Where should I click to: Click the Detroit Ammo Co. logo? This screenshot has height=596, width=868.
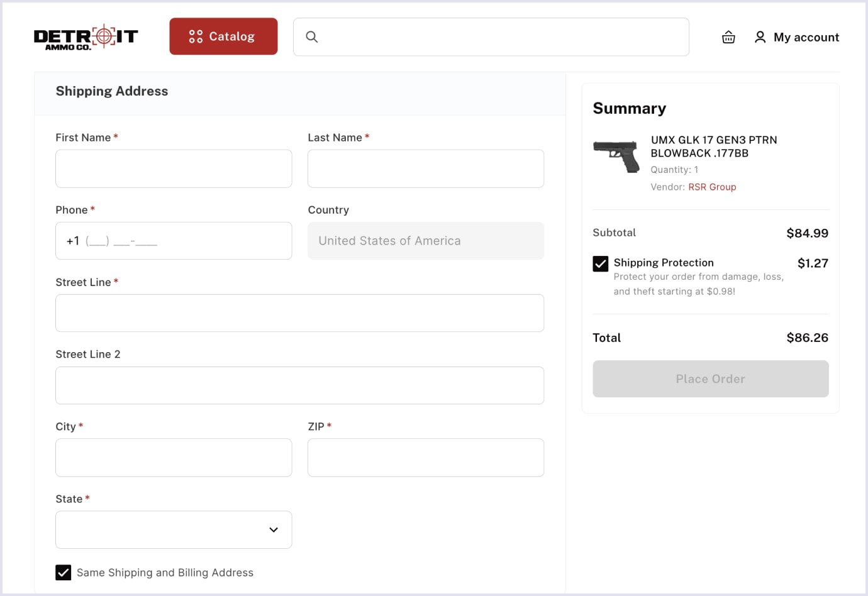(86, 38)
